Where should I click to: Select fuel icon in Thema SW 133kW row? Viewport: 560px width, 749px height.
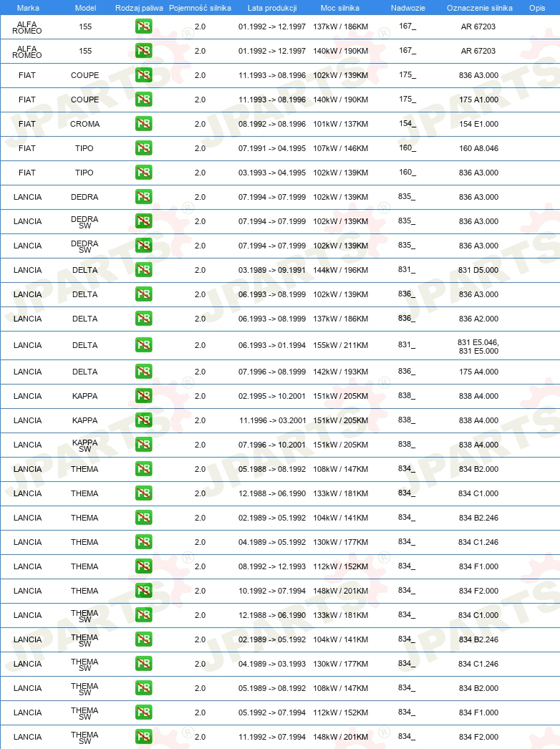click(x=143, y=615)
